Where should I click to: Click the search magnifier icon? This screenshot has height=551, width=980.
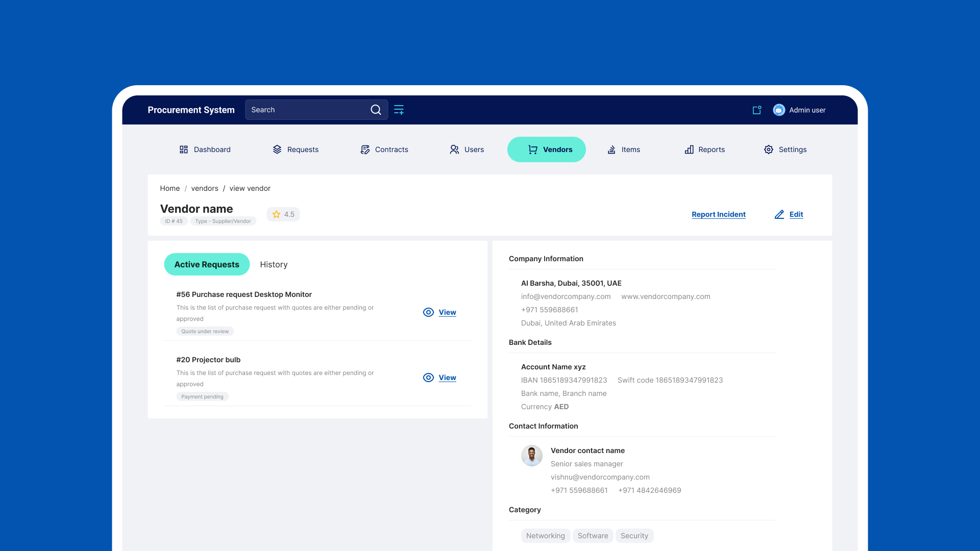click(x=376, y=110)
